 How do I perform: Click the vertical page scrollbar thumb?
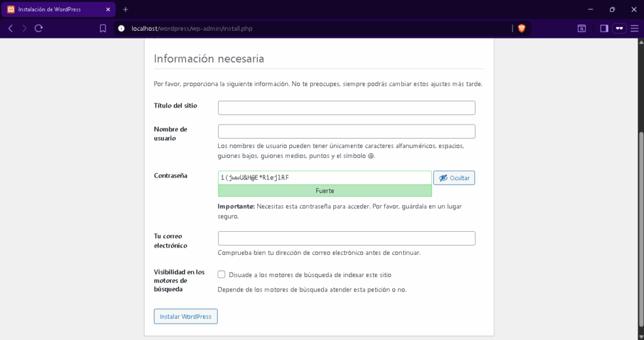coord(641,230)
